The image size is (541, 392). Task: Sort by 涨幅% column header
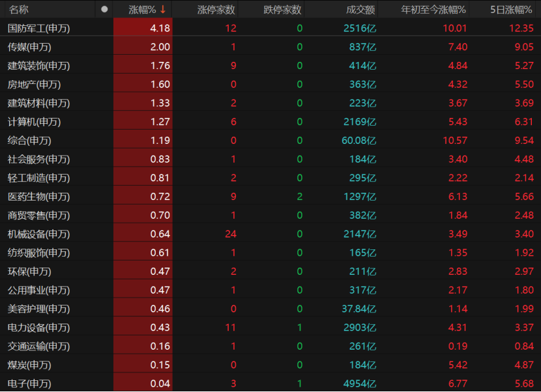pos(142,10)
